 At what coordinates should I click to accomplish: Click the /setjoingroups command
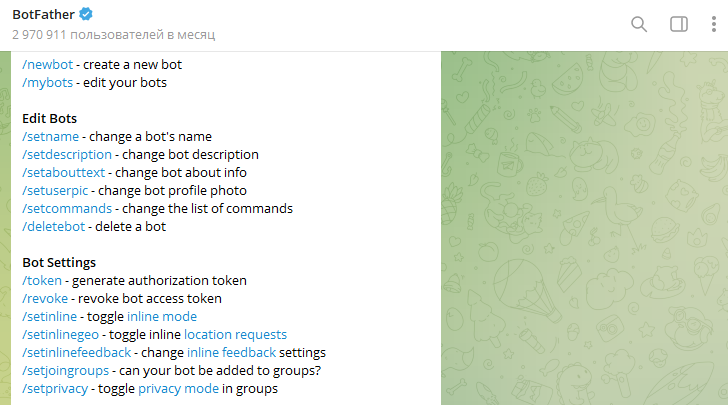pos(65,371)
